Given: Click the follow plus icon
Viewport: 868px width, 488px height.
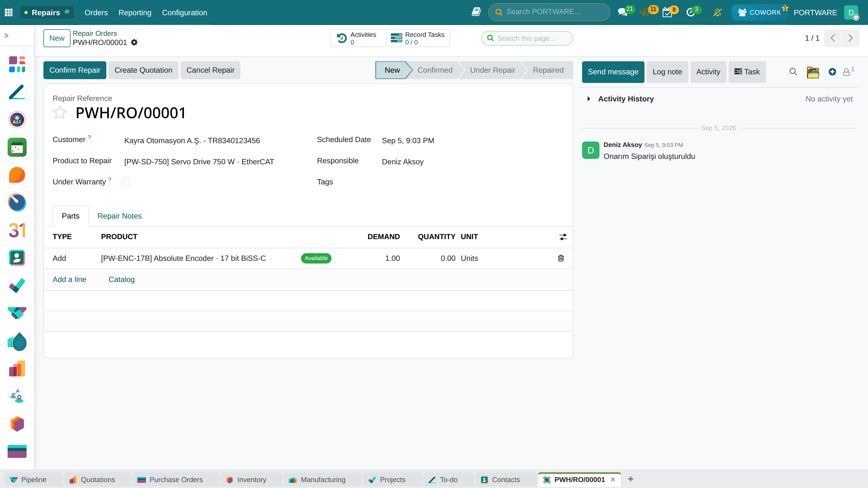Looking at the screenshot, I should [x=832, y=72].
